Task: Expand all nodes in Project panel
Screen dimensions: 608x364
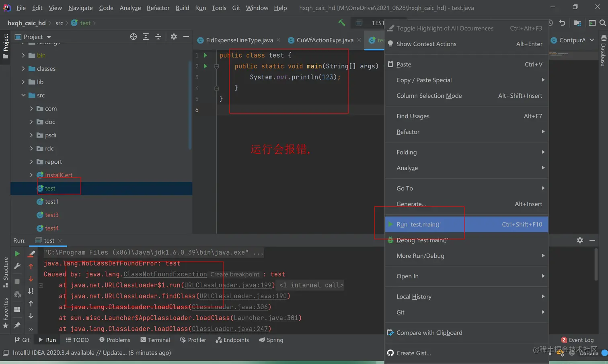Action: point(146,37)
